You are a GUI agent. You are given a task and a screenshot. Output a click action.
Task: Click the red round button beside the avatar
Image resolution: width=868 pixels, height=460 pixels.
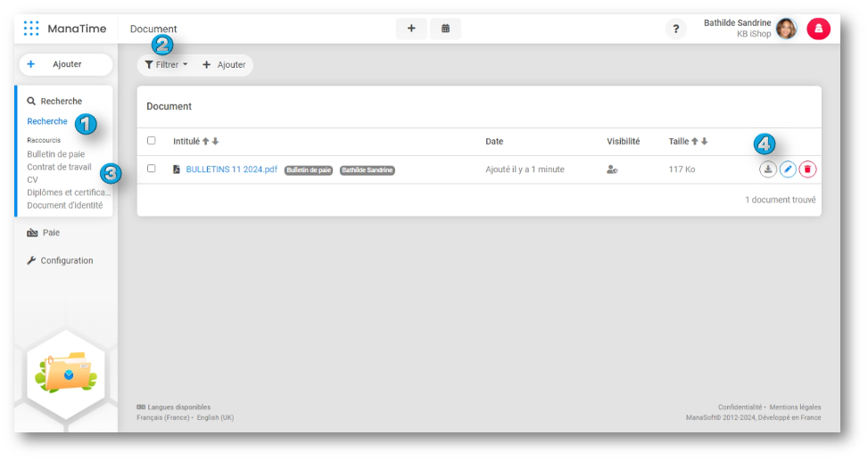pos(818,29)
